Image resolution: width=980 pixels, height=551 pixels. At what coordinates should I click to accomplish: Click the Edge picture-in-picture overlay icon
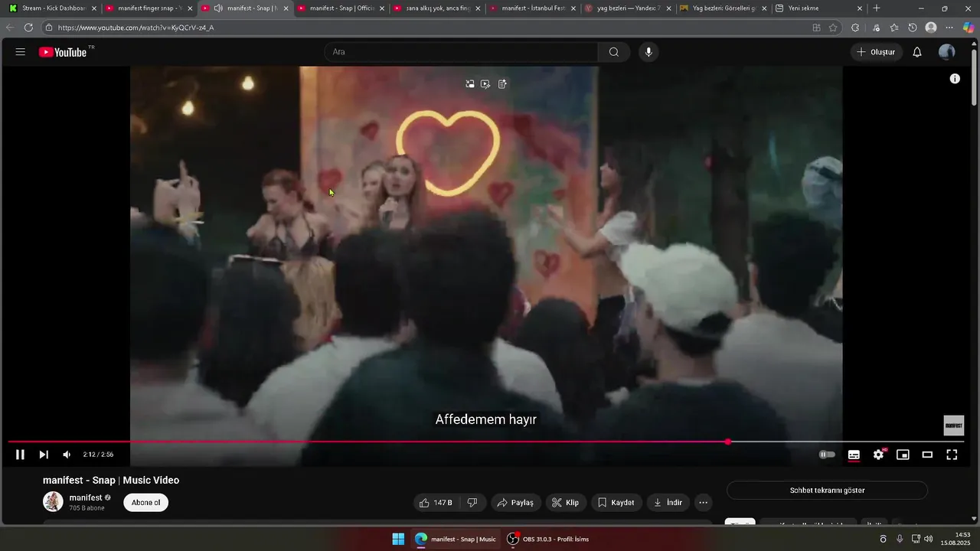pos(470,84)
